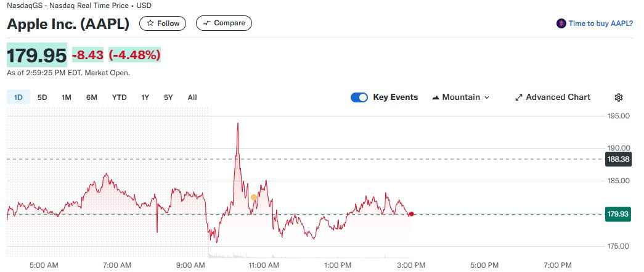
Task: Click the (-4.48%) percent change
Action: tap(135, 55)
